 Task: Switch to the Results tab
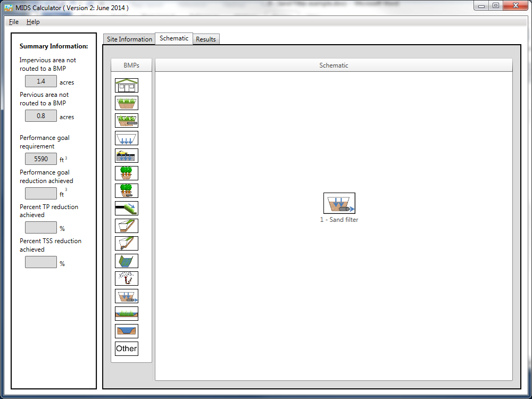[x=206, y=38]
